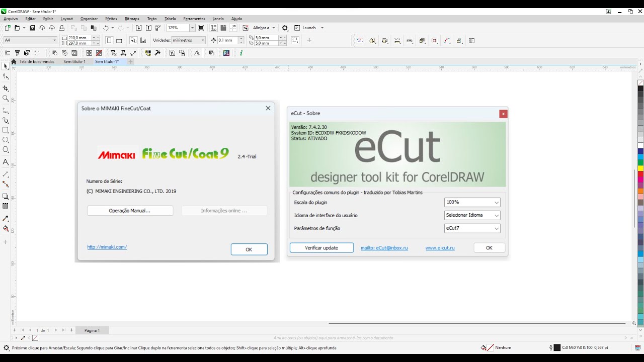Click the page width 210,0 mm field
Screen dimensions: 644x362
coord(79,38)
